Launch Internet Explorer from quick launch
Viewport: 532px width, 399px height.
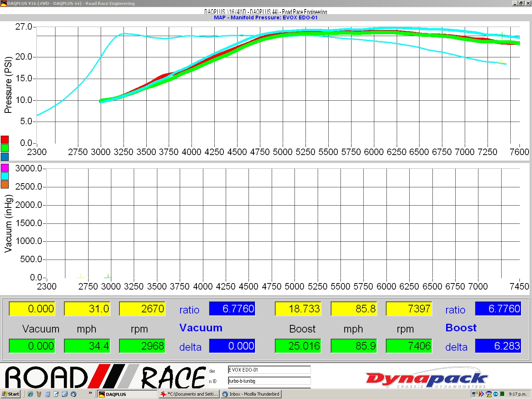point(30,394)
